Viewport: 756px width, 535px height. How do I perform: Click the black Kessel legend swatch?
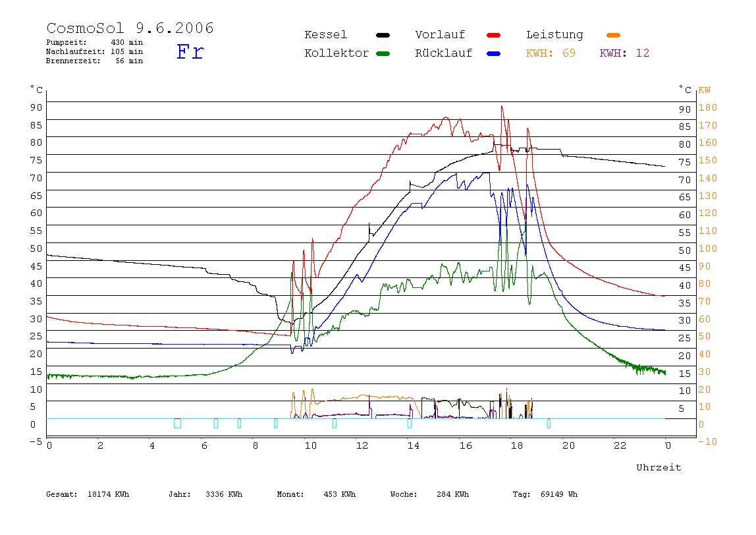(383, 35)
